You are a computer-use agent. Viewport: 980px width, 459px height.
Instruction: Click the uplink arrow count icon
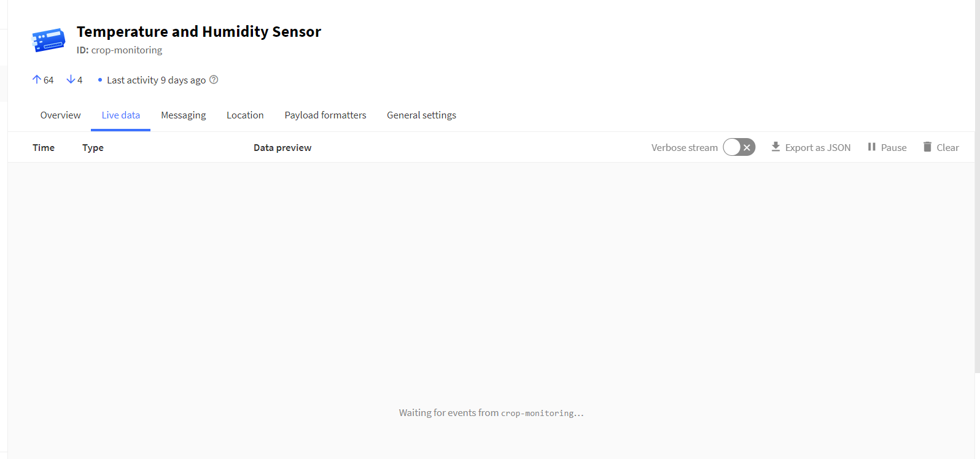pyautogui.click(x=37, y=80)
